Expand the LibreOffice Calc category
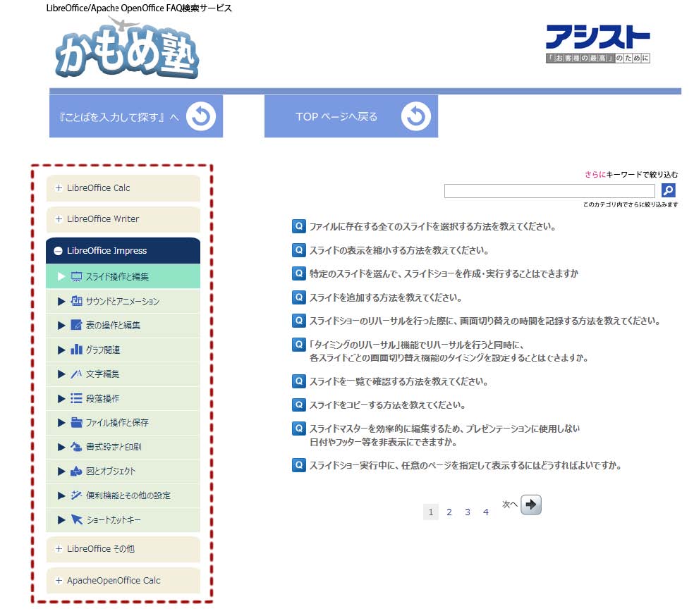 click(x=123, y=188)
